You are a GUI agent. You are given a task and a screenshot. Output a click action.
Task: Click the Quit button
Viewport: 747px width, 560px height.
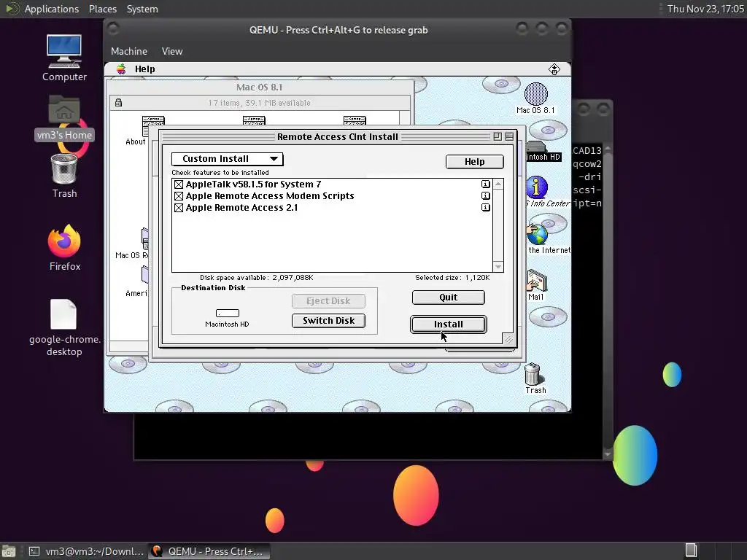pyautogui.click(x=449, y=297)
